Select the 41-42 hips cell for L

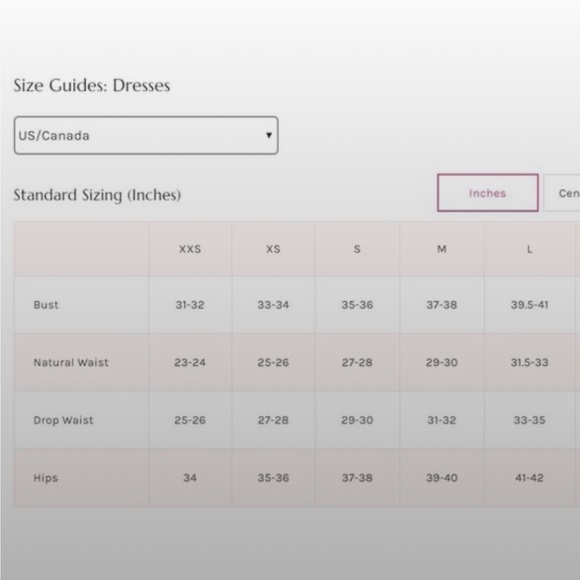(x=529, y=478)
